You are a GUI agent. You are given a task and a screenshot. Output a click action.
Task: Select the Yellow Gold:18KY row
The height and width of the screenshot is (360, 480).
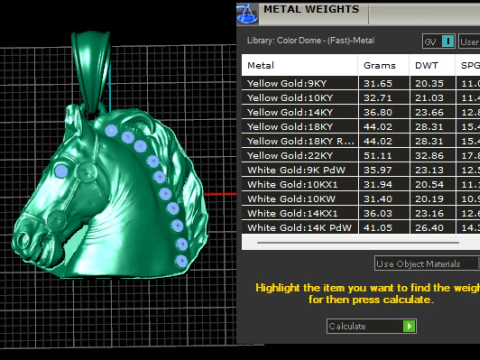[x=361, y=127]
